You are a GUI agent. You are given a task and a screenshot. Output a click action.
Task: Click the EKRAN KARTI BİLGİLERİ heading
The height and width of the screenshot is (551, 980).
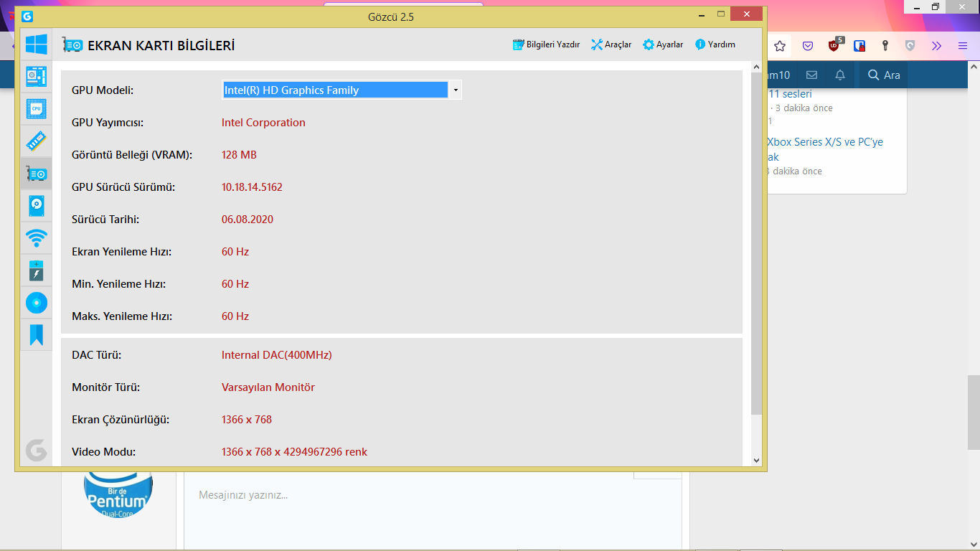coord(161,46)
